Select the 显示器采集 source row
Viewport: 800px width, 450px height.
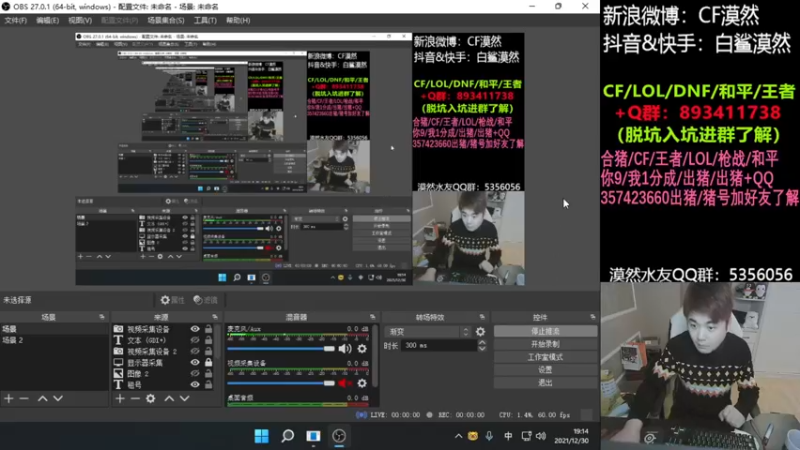click(163, 362)
